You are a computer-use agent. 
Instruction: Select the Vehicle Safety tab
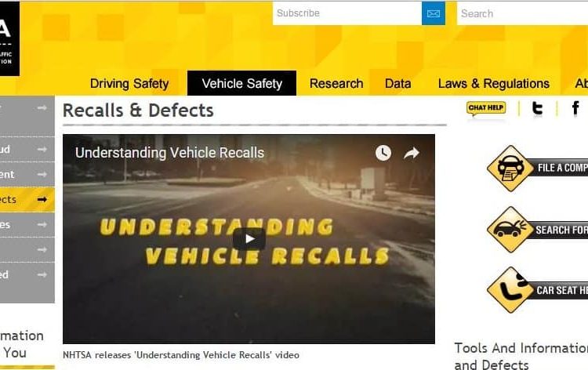tap(242, 83)
